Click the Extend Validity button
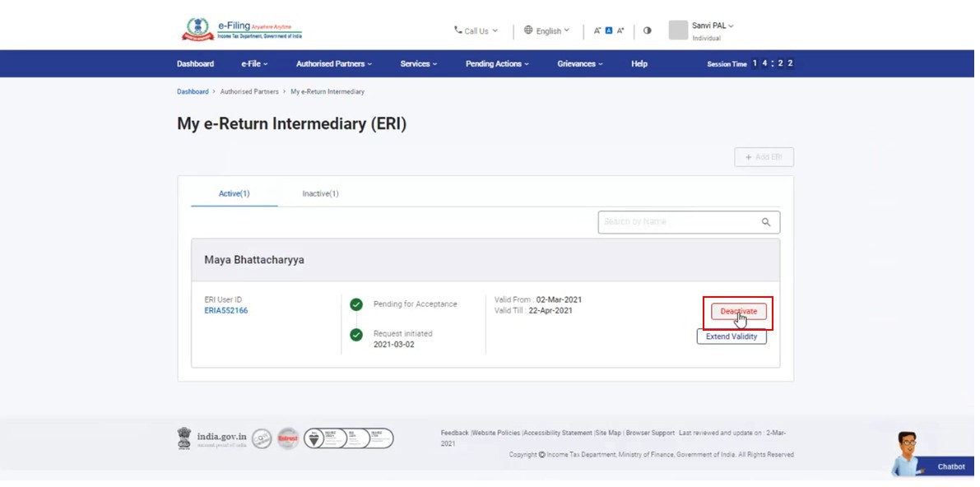The height and width of the screenshot is (487, 980). [732, 336]
